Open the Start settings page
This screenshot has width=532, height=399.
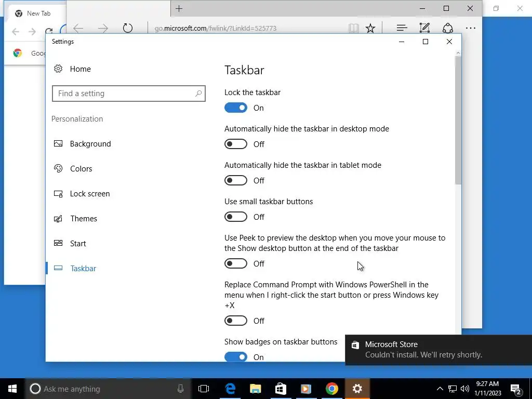tap(78, 244)
